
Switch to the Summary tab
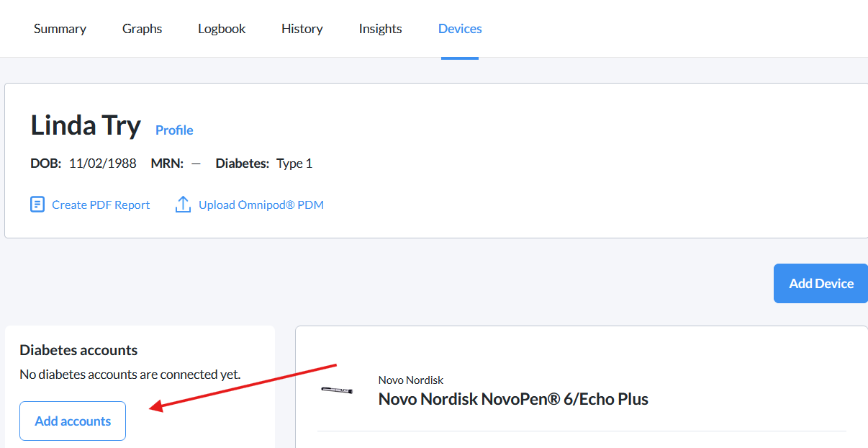pyautogui.click(x=60, y=29)
